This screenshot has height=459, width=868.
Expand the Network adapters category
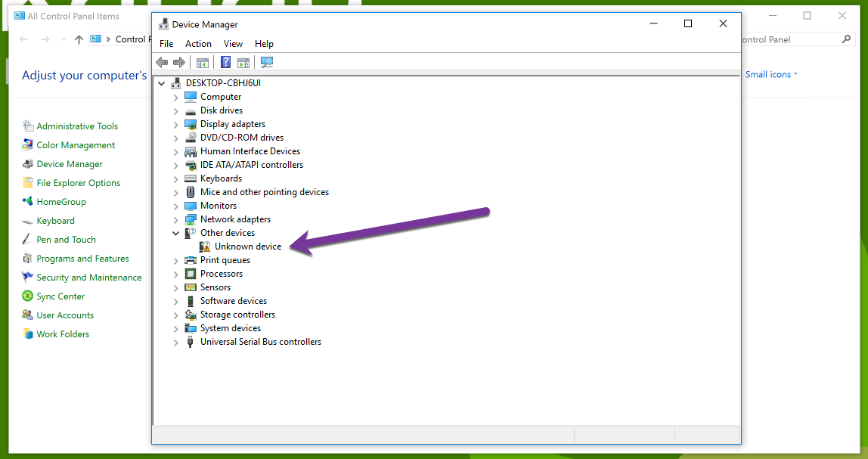(x=175, y=220)
